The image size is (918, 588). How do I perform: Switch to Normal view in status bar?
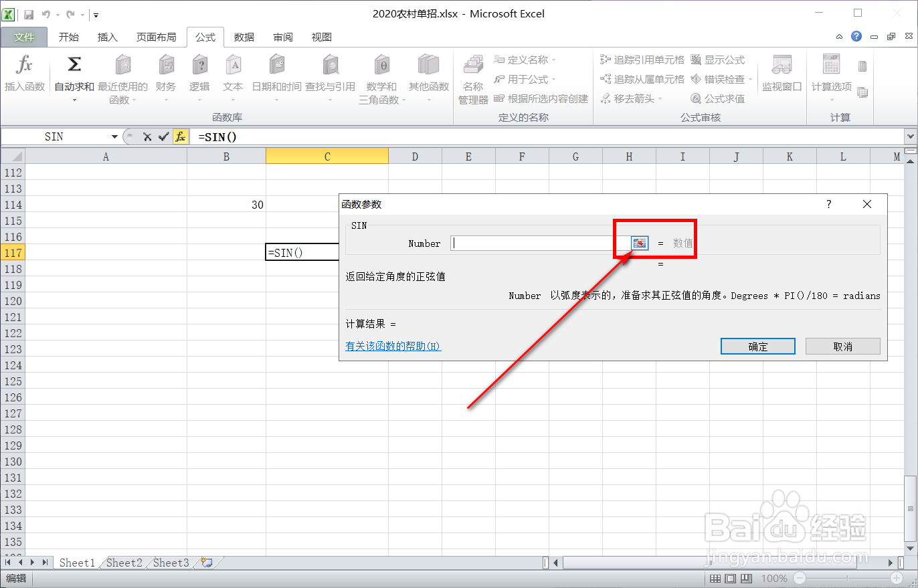[x=715, y=579]
